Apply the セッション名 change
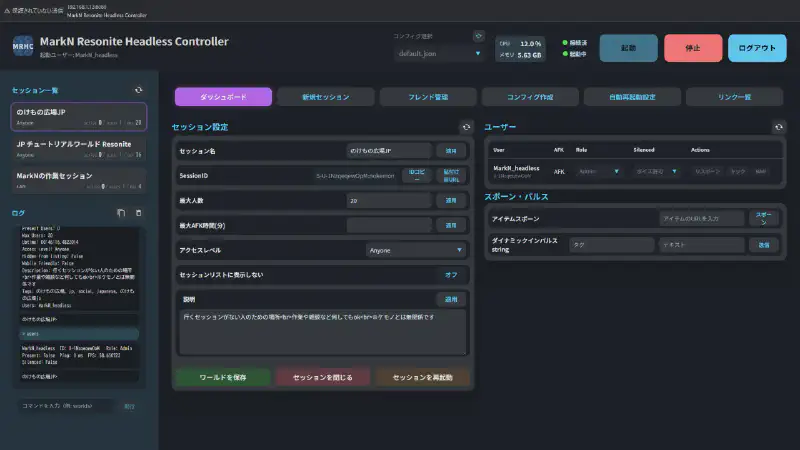800x450 pixels. [x=451, y=151]
